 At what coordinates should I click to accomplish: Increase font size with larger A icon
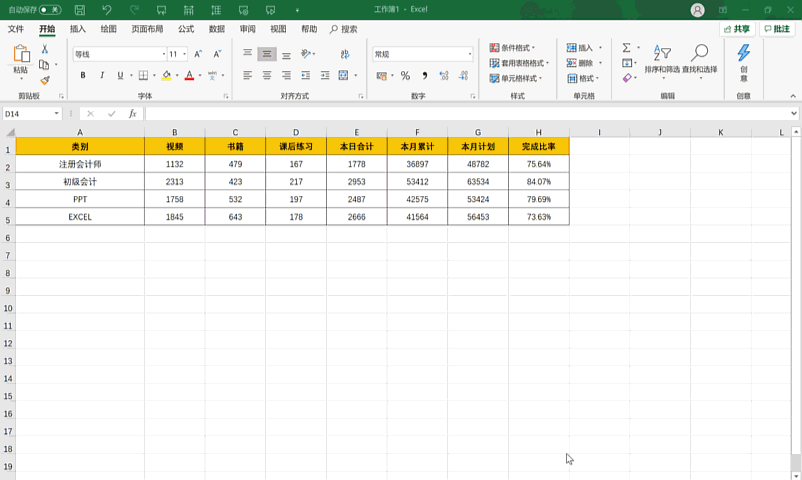(198, 54)
